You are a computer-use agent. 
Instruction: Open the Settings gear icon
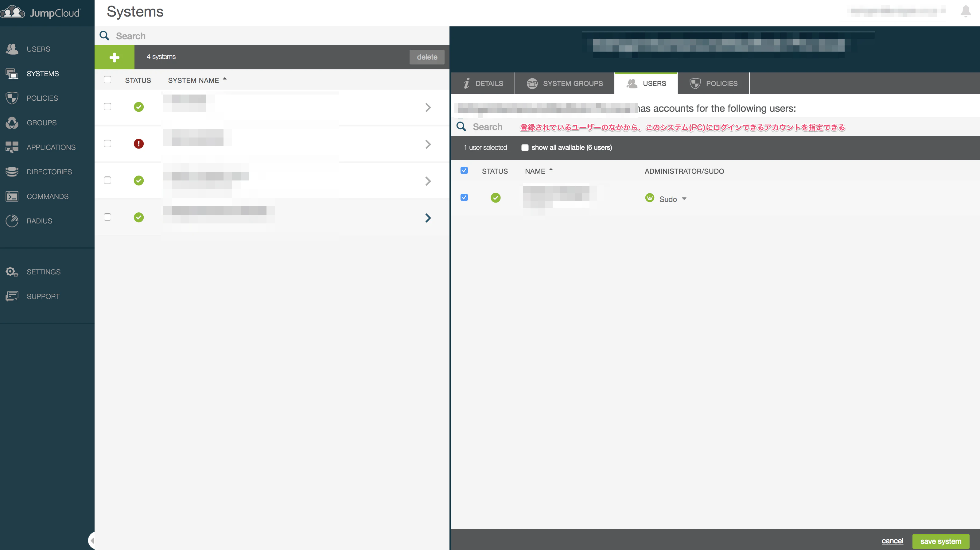click(12, 272)
